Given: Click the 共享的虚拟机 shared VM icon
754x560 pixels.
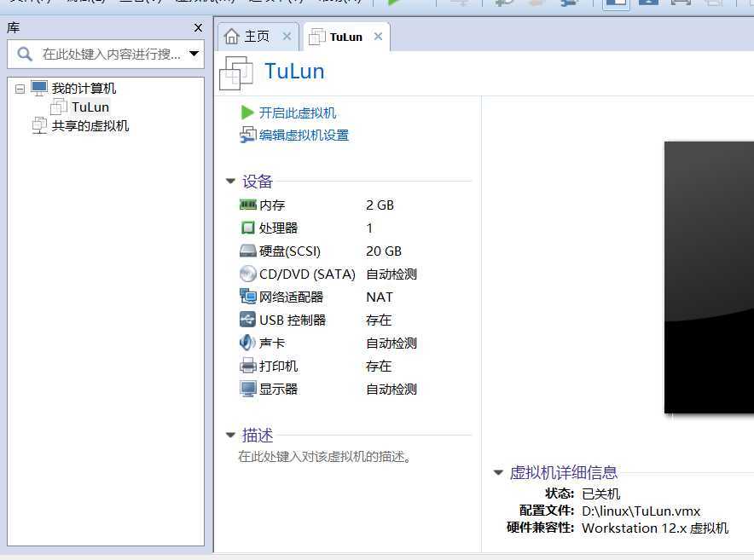Looking at the screenshot, I should click(x=39, y=125).
